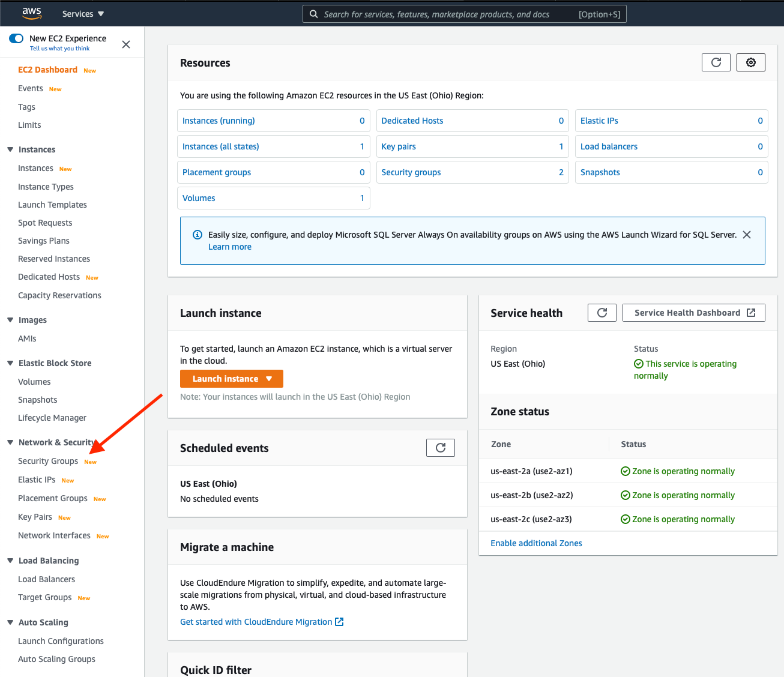Open Instances (running) resource tile
This screenshot has height=677, width=784.
274,121
